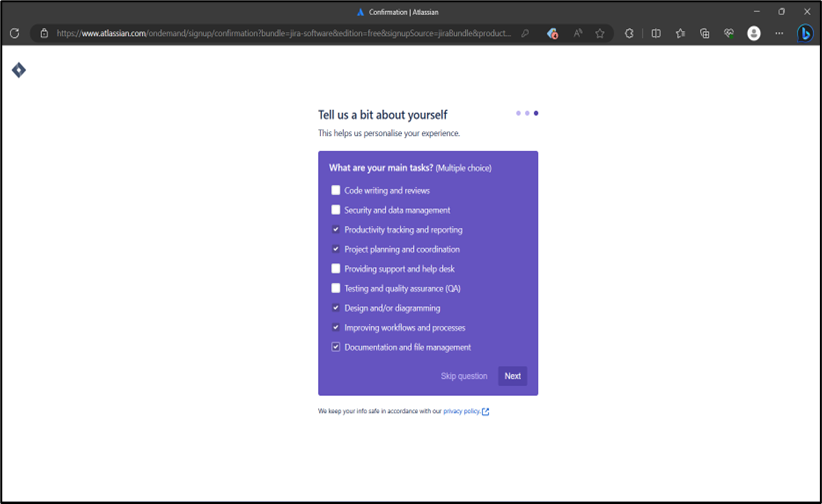Check Testing and quality assurance (QA)
Image resolution: width=822 pixels, height=504 pixels.
(336, 288)
